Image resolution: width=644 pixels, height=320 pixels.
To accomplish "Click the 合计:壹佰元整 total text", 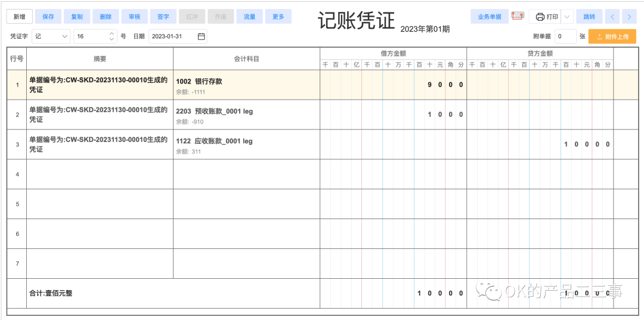I will coord(51,294).
